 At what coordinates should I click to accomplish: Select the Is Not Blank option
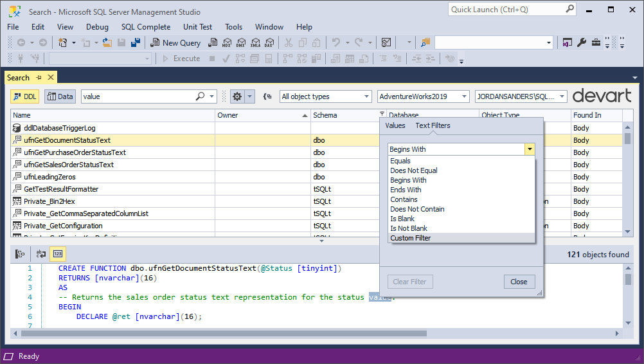pos(461,228)
